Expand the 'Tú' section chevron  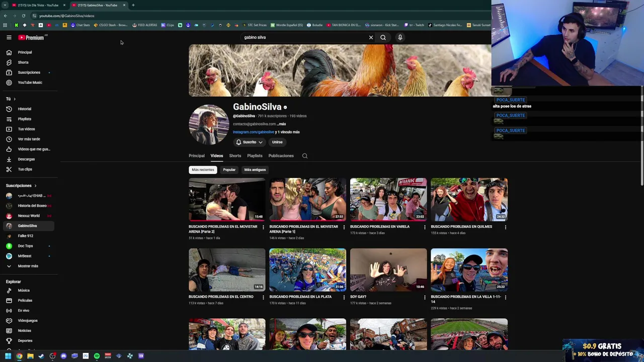[x=14, y=99]
